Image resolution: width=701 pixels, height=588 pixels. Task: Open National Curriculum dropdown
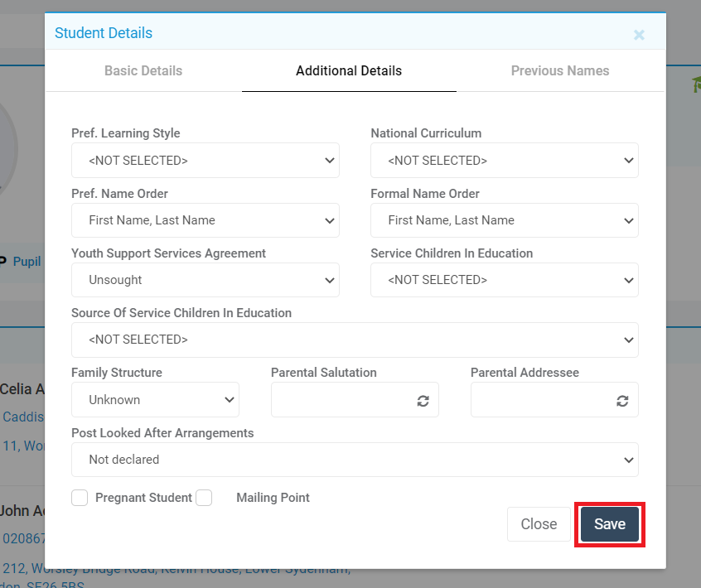(x=505, y=161)
